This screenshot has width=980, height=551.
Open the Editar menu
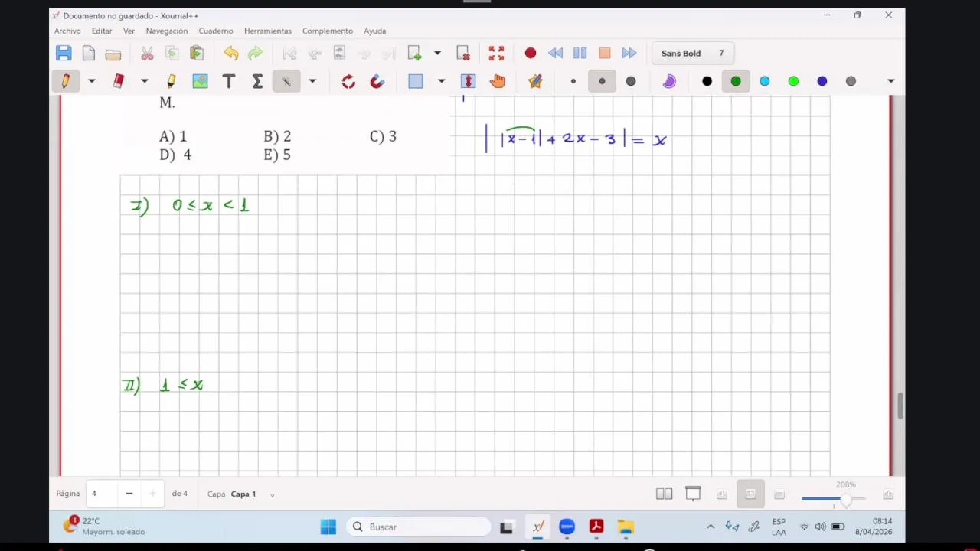pyautogui.click(x=102, y=31)
